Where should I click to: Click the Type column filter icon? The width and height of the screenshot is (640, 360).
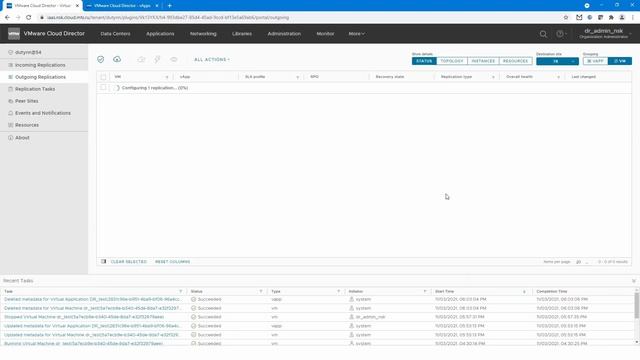[x=338, y=291]
